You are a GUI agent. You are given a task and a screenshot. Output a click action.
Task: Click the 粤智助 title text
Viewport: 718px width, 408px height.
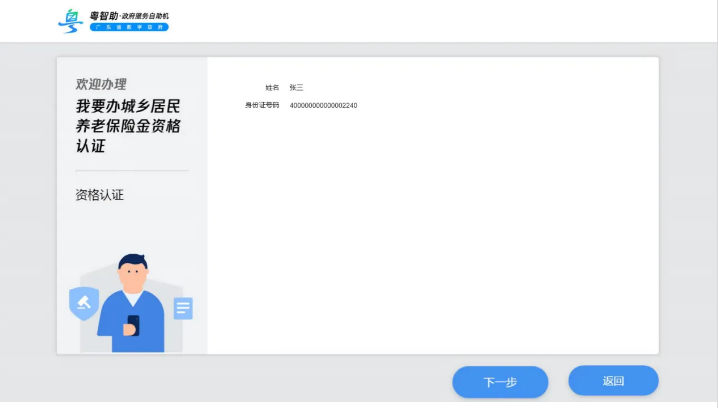pos(104,15)
